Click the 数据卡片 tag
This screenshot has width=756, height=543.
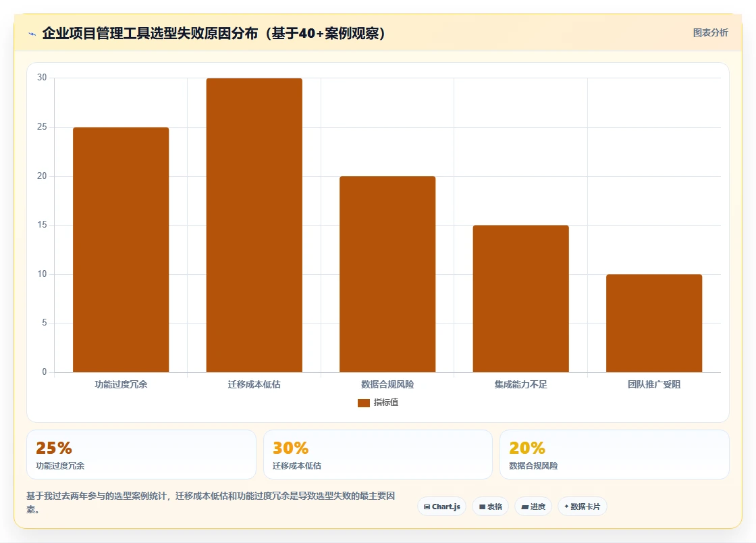click(x=583, y=507)
